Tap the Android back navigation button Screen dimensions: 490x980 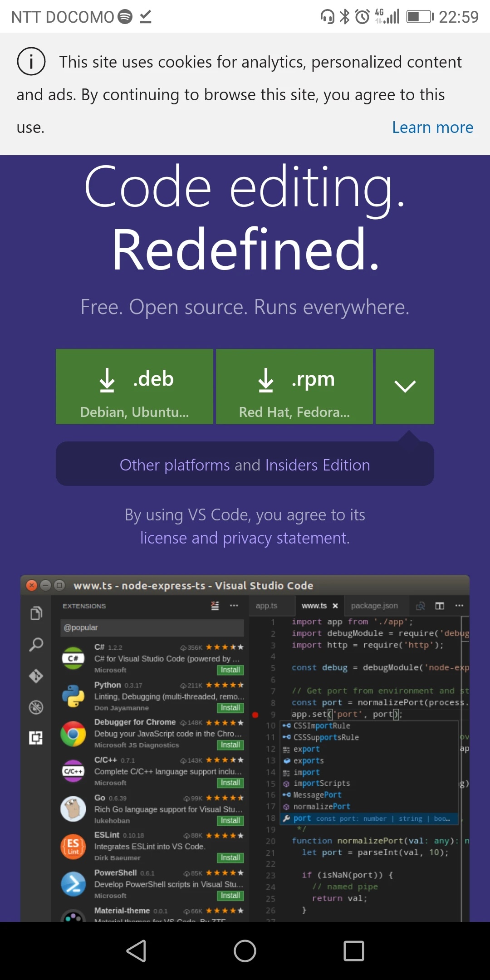136,951
